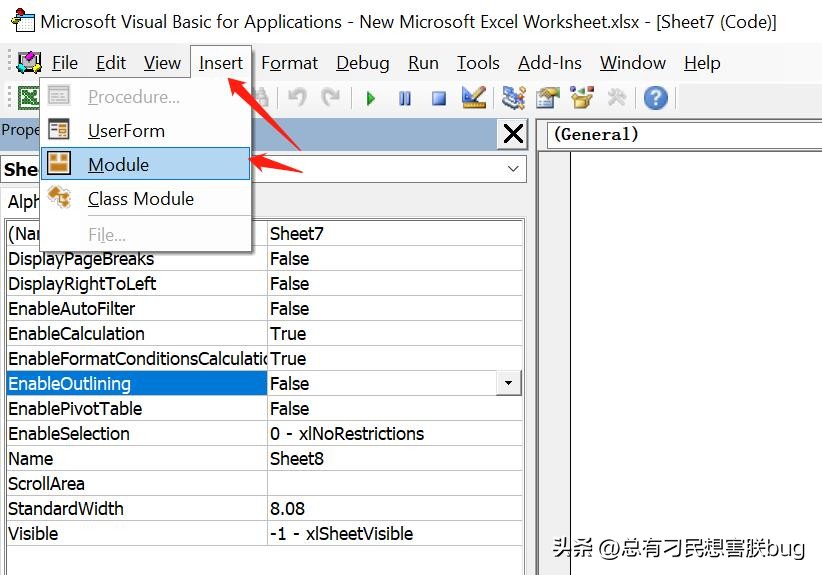Open the View menu

(162, 63)
